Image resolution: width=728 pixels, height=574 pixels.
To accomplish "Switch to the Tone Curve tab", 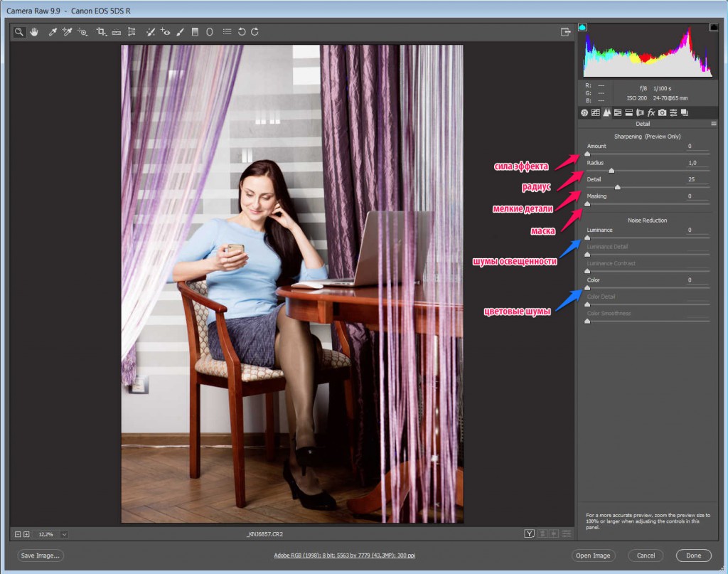I will tap(596, 112).
